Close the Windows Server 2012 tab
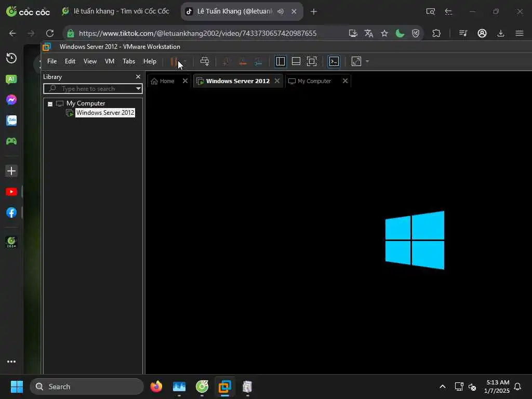This screenshot has height=399, width=532. click(277, 81)
